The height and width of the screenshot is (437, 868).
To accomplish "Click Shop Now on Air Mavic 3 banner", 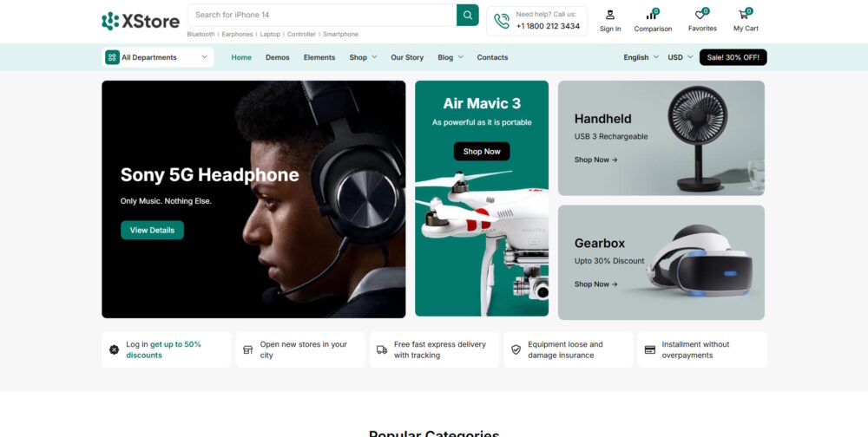I will [x=482, y=152].
